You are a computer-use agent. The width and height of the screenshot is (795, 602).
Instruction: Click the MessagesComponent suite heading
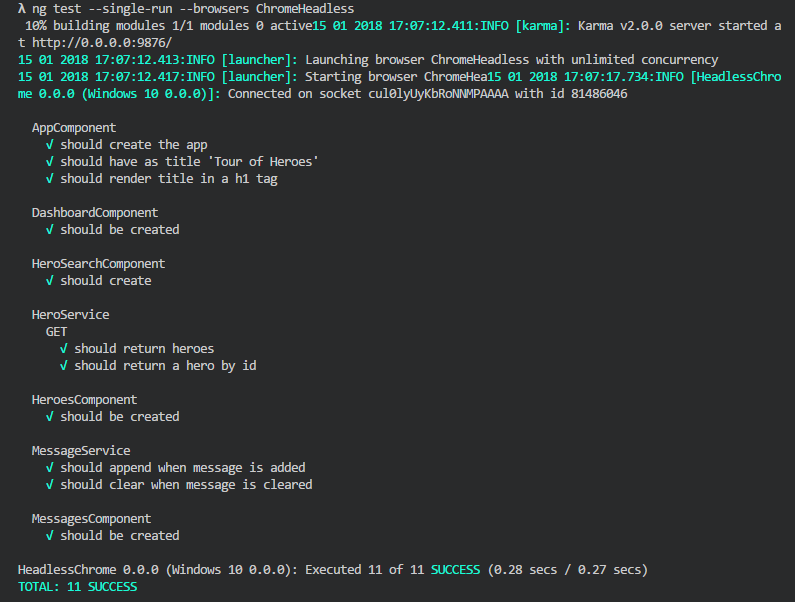click(91, 519)
